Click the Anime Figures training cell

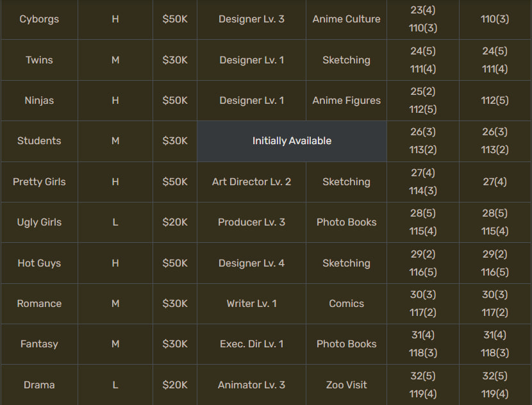(346, 101)
